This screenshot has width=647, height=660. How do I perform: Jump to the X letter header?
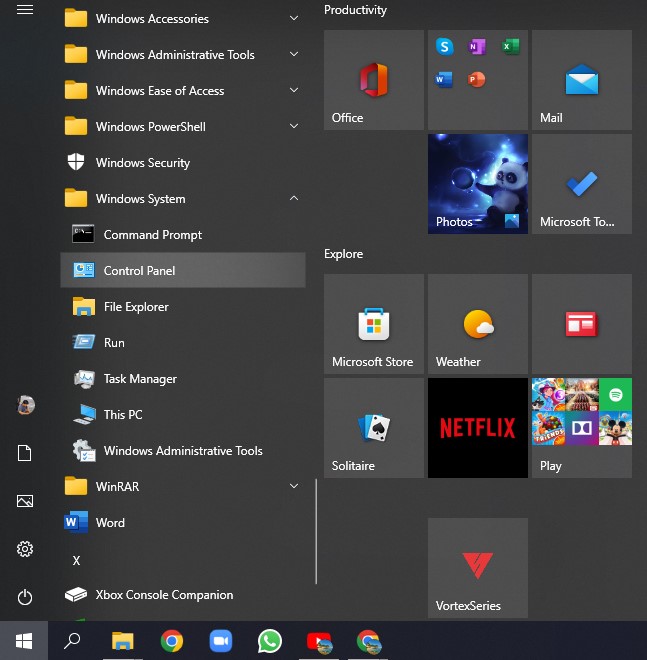(76, 561)
